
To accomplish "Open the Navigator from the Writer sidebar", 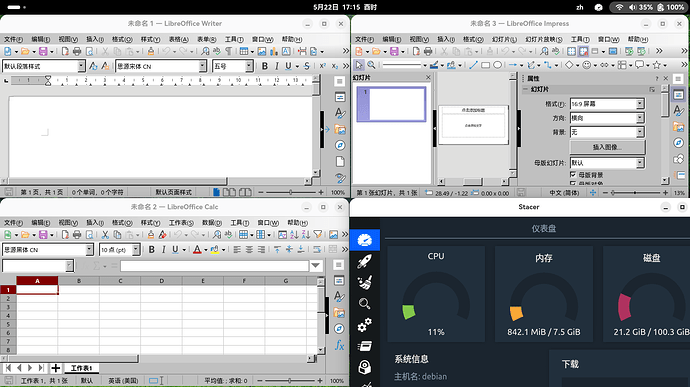I will pyautogui.click(x=340, y=145).
